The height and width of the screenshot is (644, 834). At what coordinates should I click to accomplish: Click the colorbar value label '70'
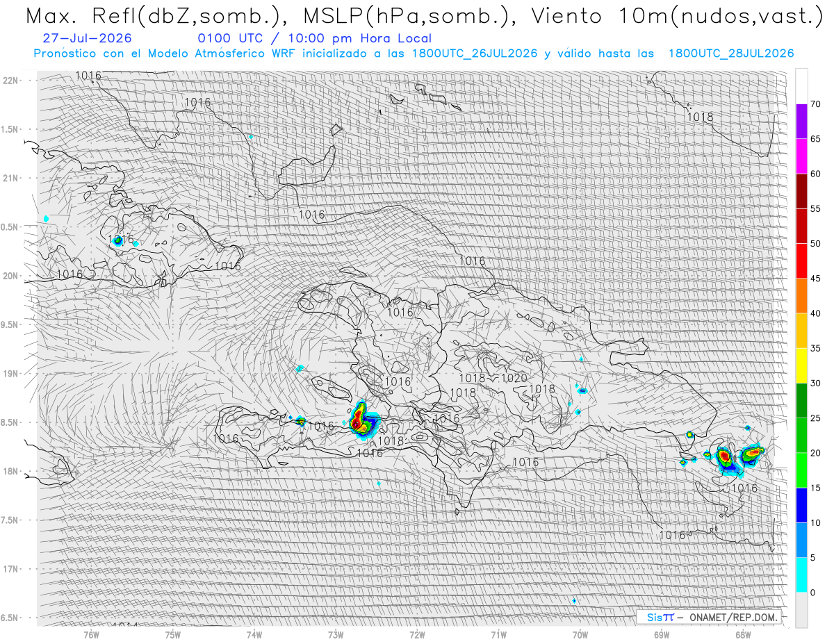815,104
